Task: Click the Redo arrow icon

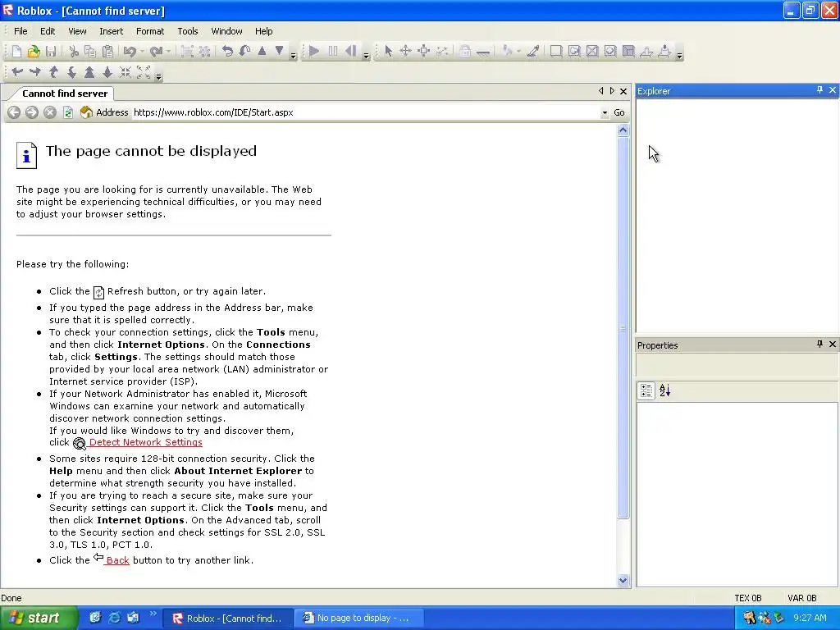Action: [157, 52]
